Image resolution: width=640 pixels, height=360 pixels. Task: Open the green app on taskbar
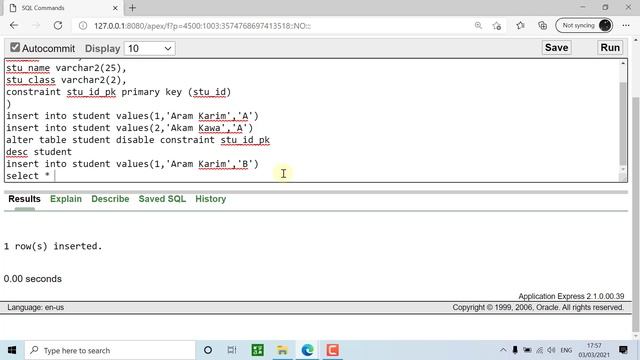pos(258,350)
